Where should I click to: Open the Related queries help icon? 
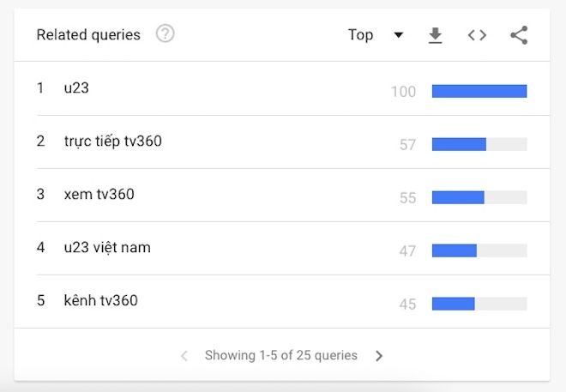tap(165, 34)
